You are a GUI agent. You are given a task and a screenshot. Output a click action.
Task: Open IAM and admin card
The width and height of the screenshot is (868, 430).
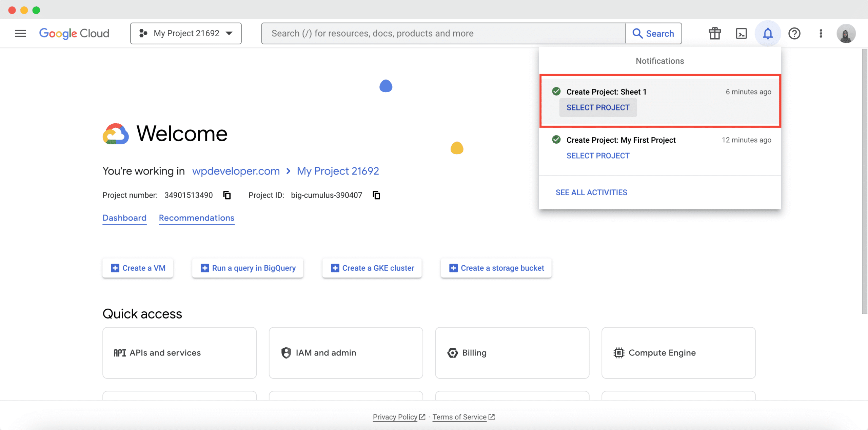click(346, 353)
